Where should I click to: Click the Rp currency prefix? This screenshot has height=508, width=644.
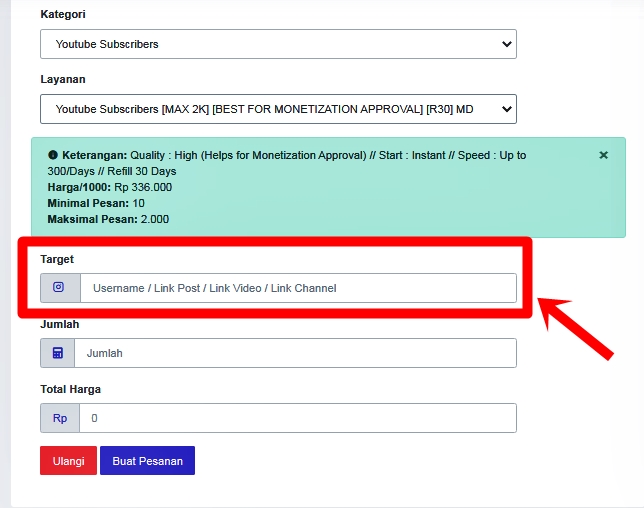[x=60, y=418]
